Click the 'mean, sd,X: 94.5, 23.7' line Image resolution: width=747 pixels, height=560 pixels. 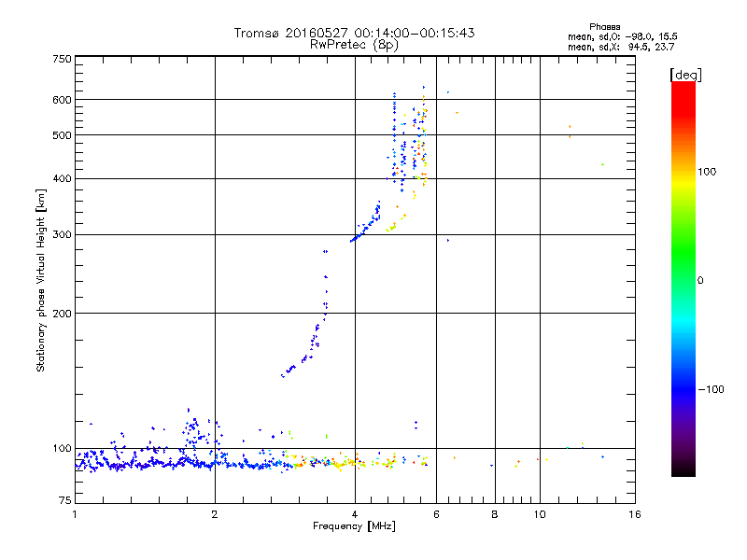tap(621, 47)
